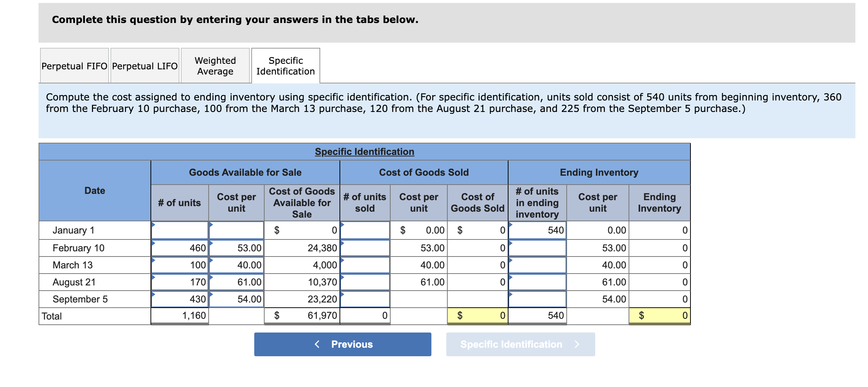Viewport: 868px width, 387px height.
Task: Switch to the Perpetual LIFO tab
Action: click(144, 65)
